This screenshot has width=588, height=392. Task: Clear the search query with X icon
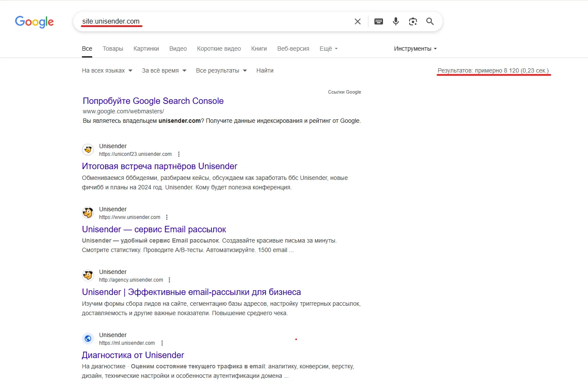[358, 21]
